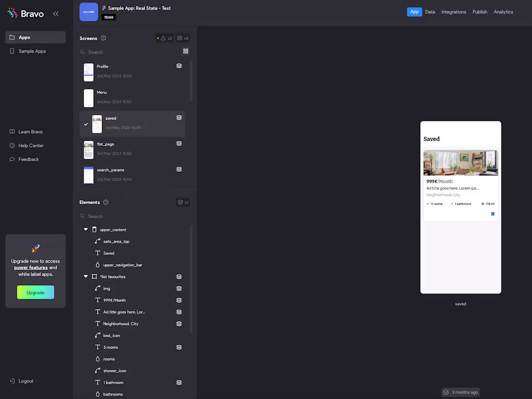Viewport: 532px width, 399px height.
Task: Open the Publish tab
Action: pyautogui.click(x=480, y=12)
